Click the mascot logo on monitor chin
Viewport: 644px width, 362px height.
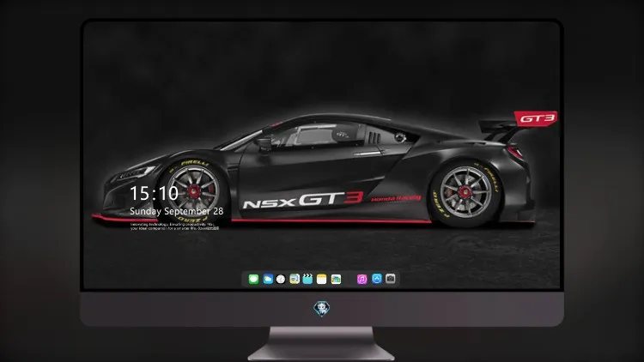coord(322,308)
